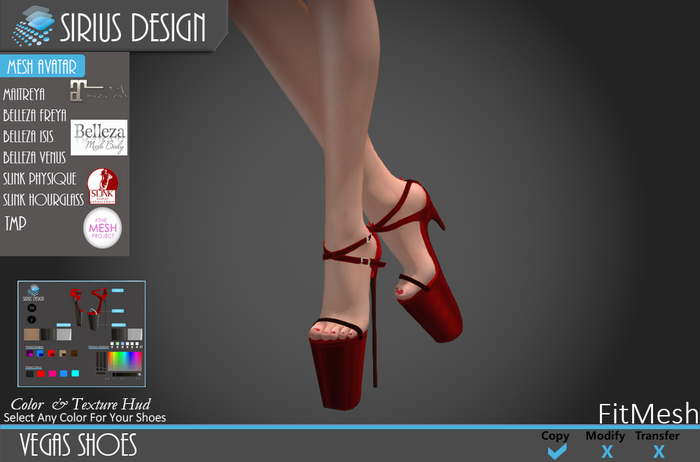The height and width of the screenshot is (462, 700).
Task: Pick the black preset color swatch
Action: pos(30,374)
